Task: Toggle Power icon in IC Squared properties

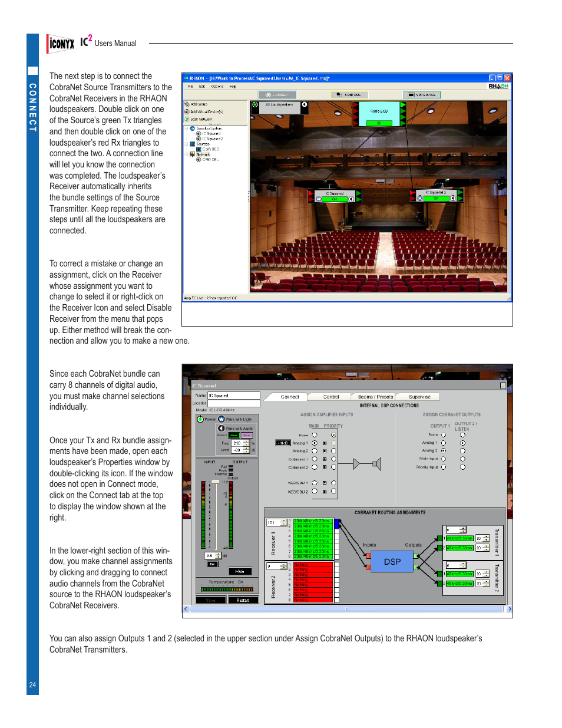Action: click(200, 419)
